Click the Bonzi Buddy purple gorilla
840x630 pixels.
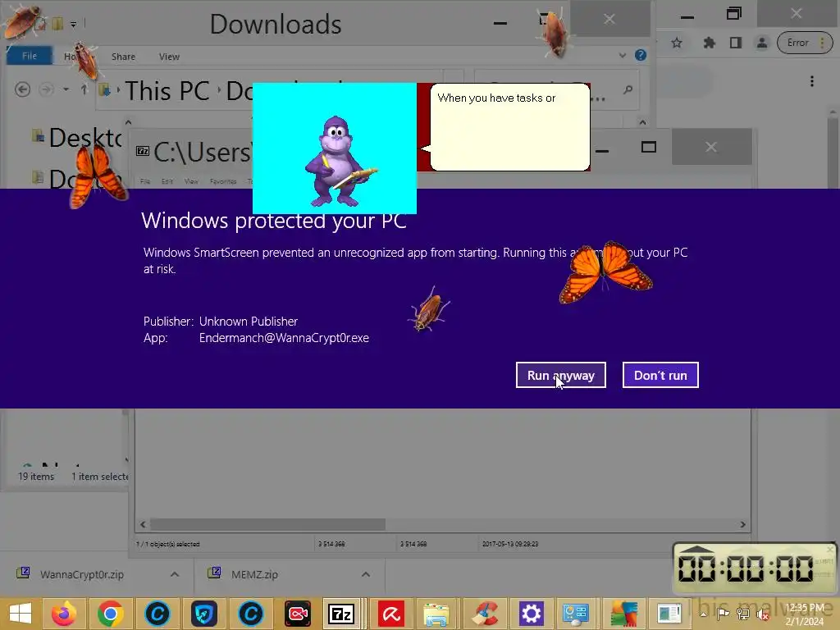(337, 161)
